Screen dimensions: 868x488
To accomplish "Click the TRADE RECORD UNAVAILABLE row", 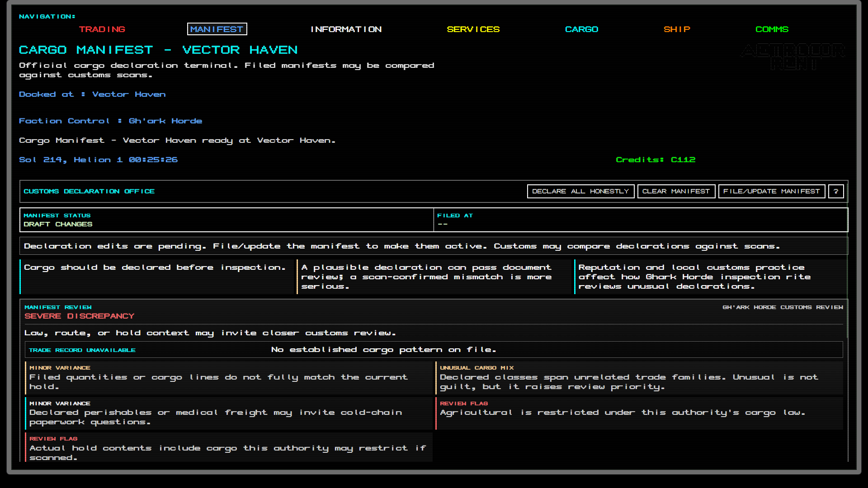I will (x=434, y=350).
